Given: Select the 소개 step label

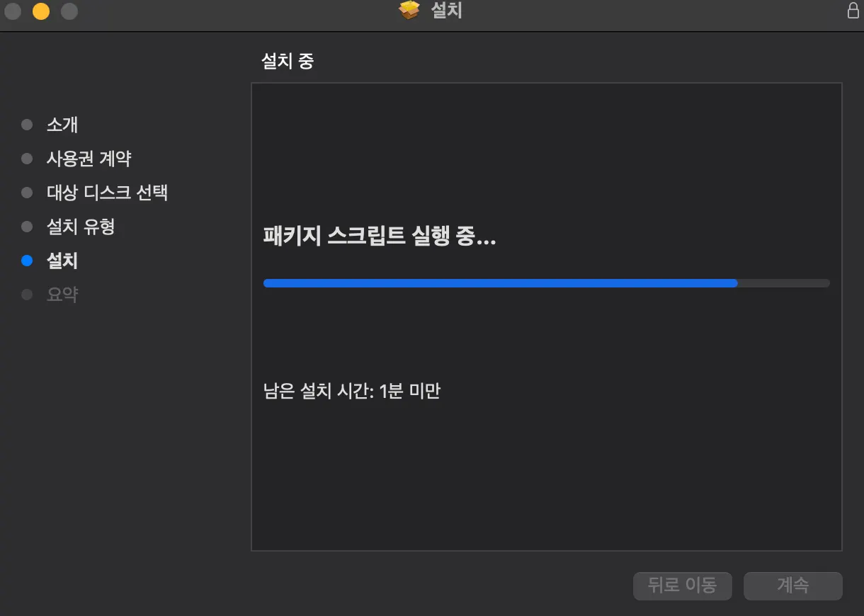Looking at the screenshot, I should tap(62, 125).
